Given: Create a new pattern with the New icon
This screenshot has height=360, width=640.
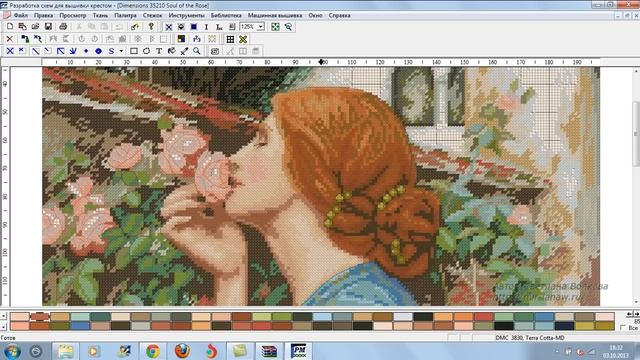Looking at the screenshot, I should tap(10, 27).
